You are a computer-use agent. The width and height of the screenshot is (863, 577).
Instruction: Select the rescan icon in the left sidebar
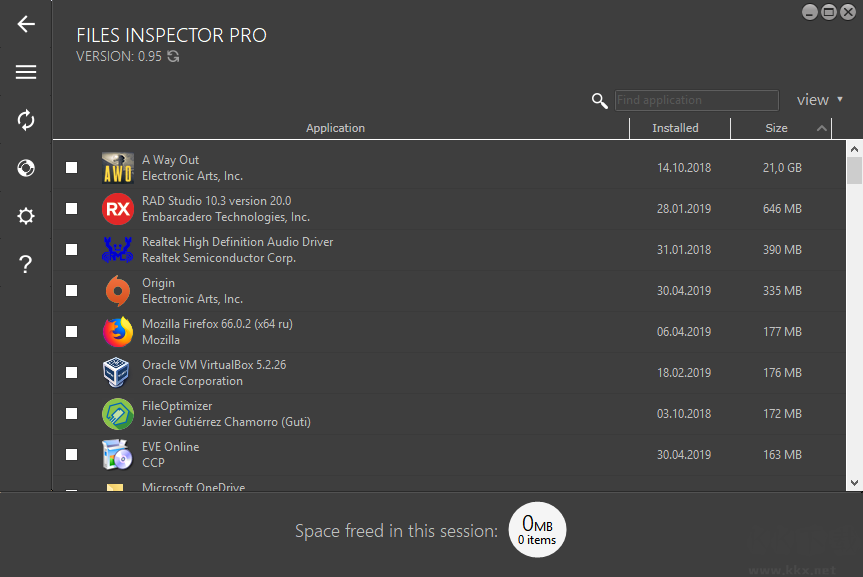coord(25,120)
